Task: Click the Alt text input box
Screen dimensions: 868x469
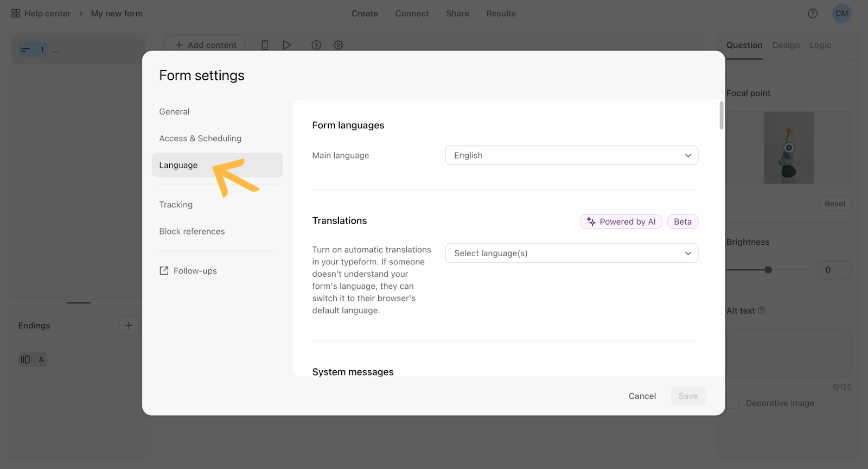Action: [789, 353]
